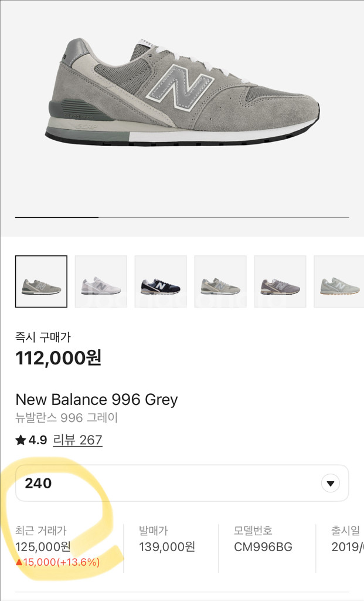The width and height of the screenshot is (364, 601).
Task: Select the white 996 thumbnail
Action: point(101,282)
